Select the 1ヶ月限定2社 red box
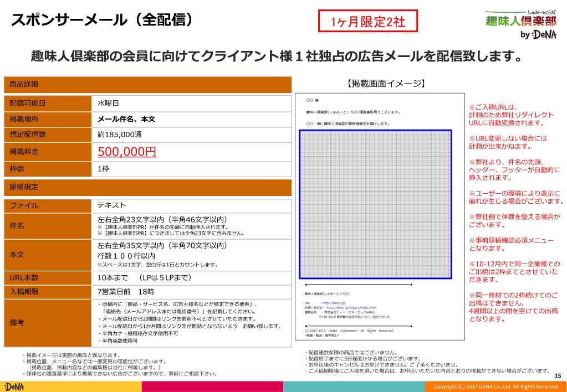The height and width of the screenshot is (392, 567). [x=368, y=21]
